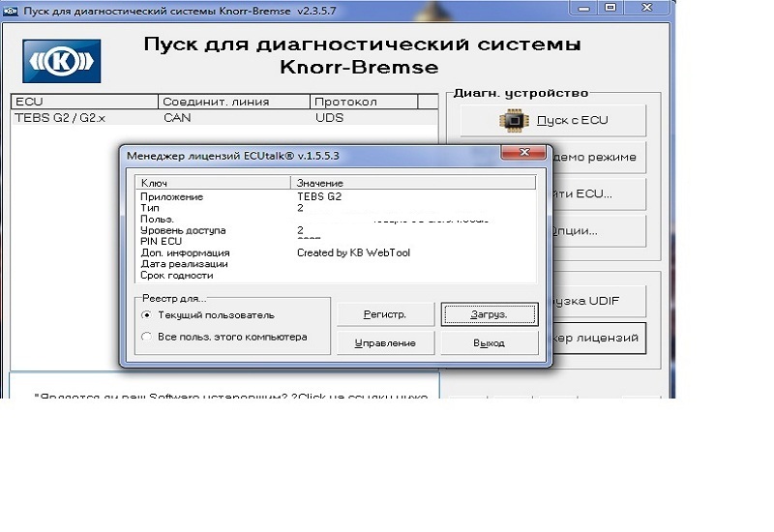Maximize the main Knorr-Bremse window
The width and height of the screenshot is (774, 532).
pos(610,8)
